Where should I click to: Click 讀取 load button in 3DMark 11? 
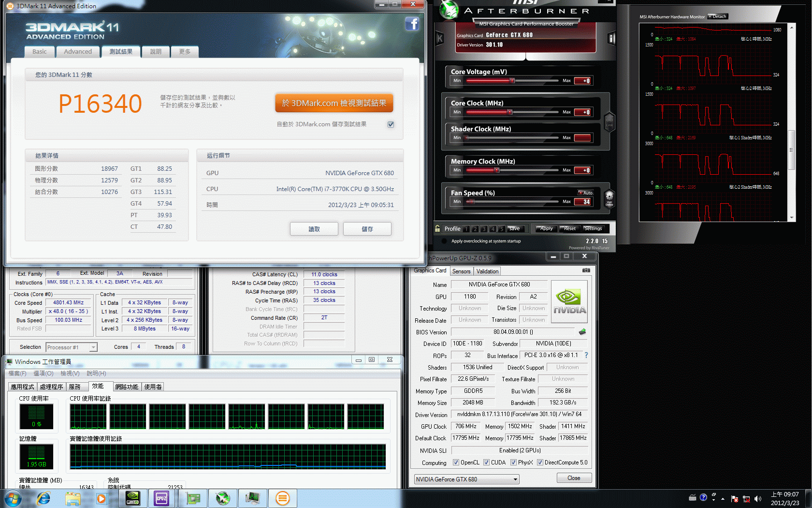(314, 229)
